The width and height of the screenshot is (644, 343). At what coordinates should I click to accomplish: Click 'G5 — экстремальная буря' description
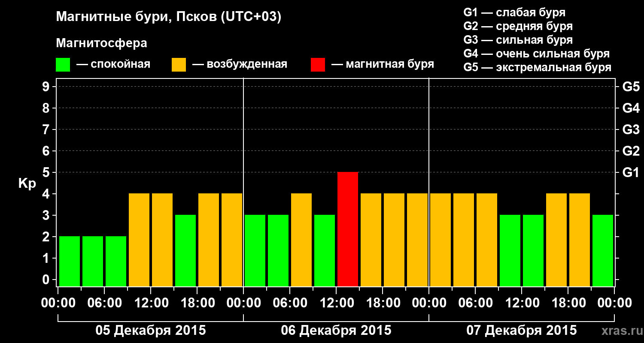(x=537, y=68)
